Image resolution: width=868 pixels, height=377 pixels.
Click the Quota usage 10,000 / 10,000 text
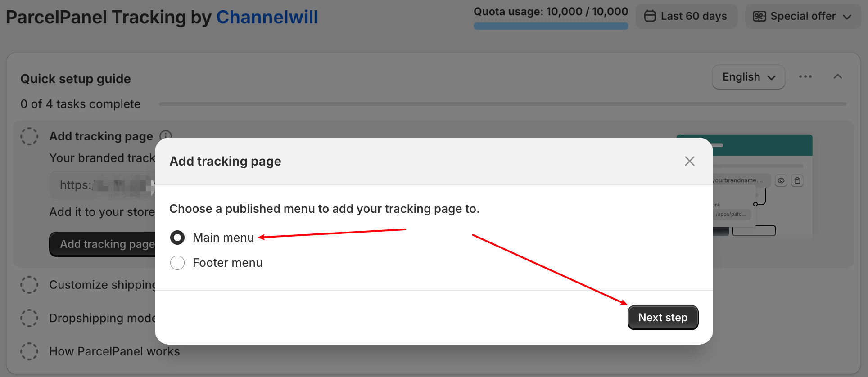(x=551, y=12)
